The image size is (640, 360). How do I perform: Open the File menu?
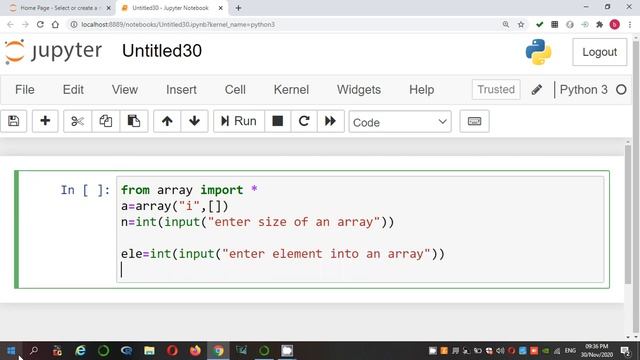point(24,90)
